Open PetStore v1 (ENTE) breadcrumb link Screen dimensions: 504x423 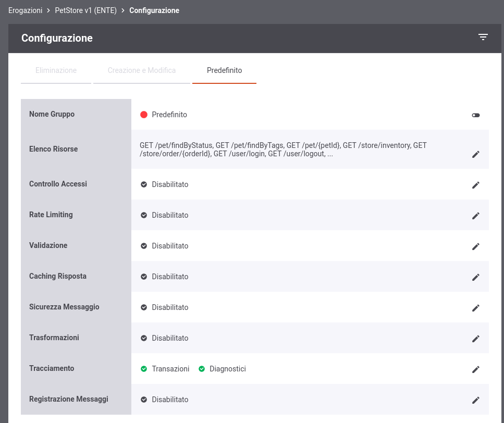click(x=86, y=10)
